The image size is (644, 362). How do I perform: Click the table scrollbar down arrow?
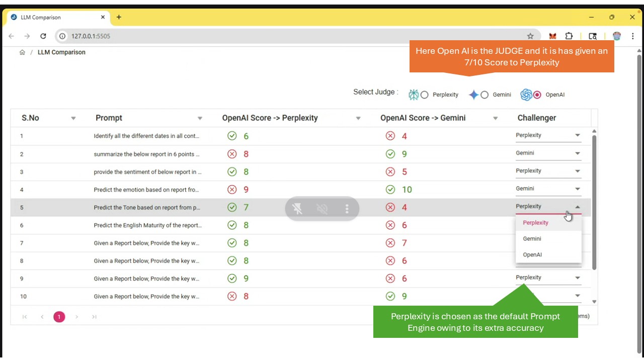tap(594, 302)
